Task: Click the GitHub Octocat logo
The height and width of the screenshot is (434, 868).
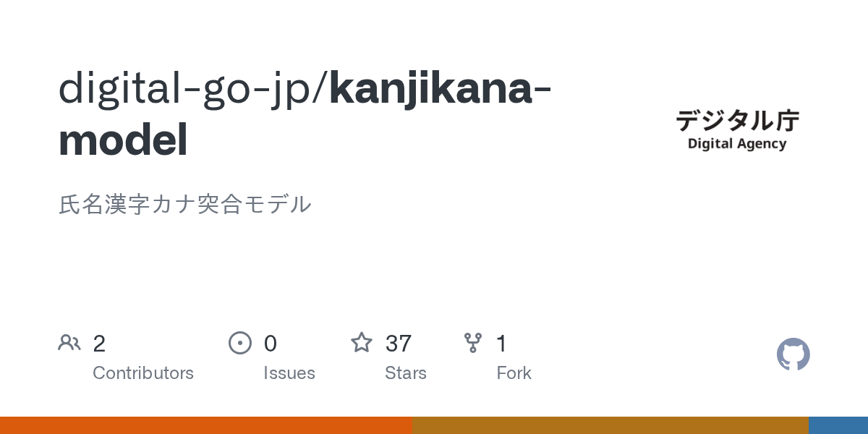Action: pyautogui.click(x=793, y=354)
